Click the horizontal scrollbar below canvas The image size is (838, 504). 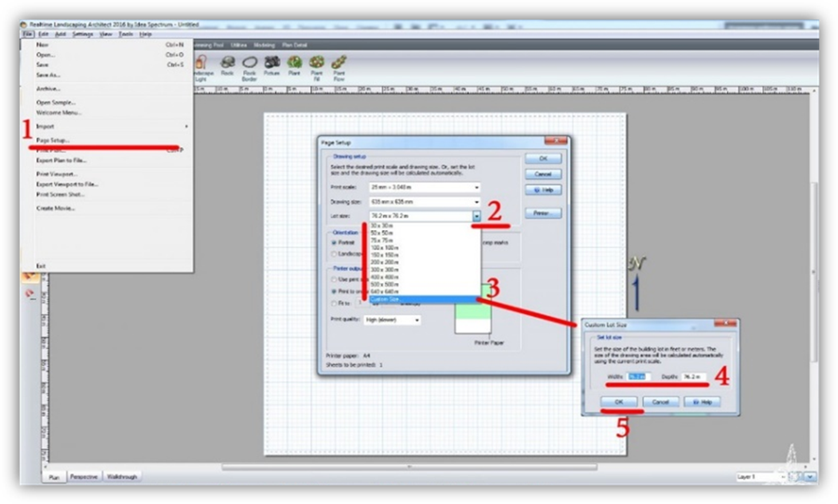(x=409, y=467)
